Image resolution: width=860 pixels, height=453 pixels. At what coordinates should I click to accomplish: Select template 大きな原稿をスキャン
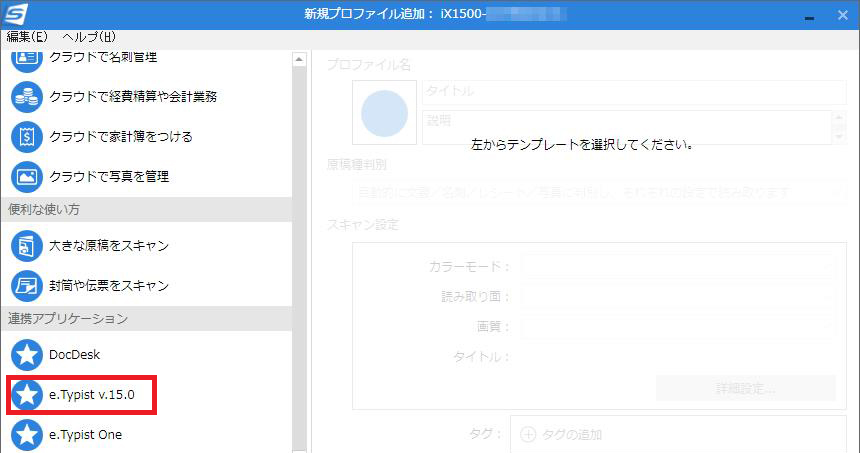(x=109, y=246)
